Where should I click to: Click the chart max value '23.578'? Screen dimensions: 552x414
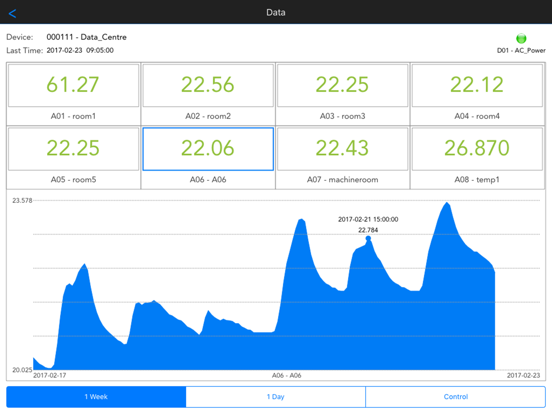(22, 201)
